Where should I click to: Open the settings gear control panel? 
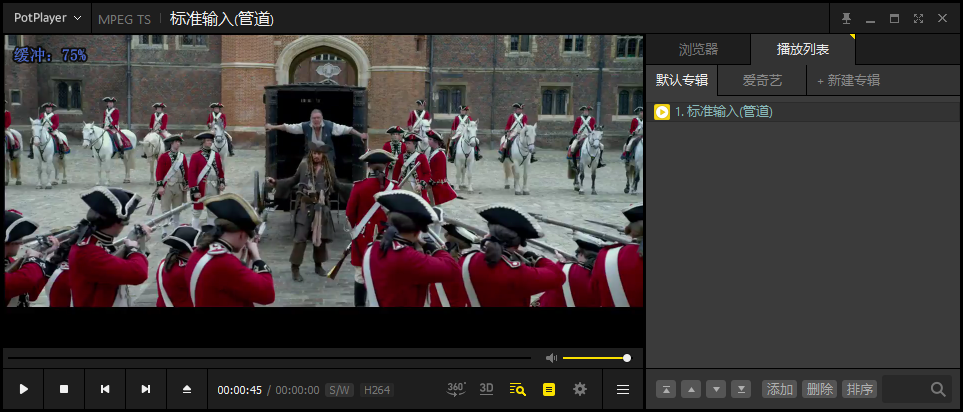(x=580, y=389)
